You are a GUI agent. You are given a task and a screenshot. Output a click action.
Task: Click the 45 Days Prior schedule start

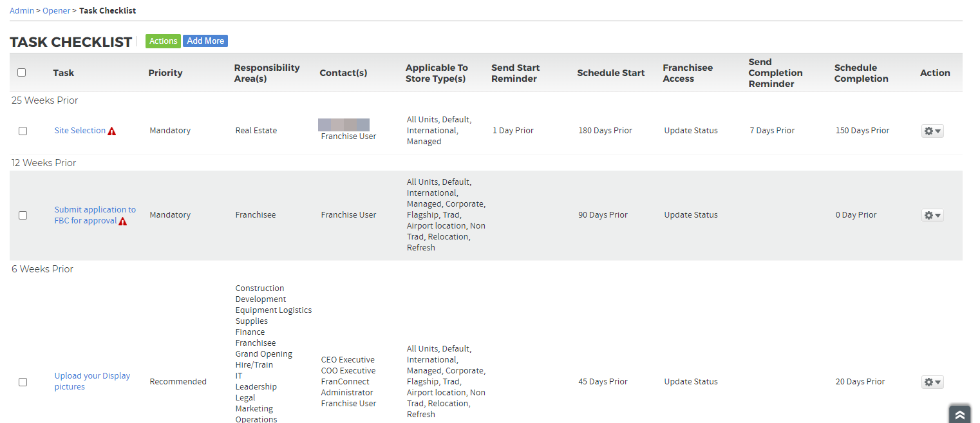coord(603,382)
